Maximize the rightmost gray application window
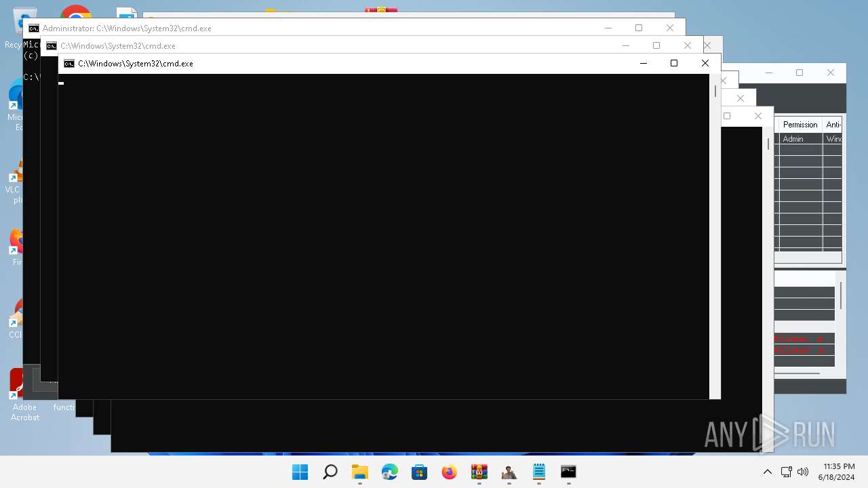Image resolution: width=868 pixels, height=488 pixels. tap(800, 73)
